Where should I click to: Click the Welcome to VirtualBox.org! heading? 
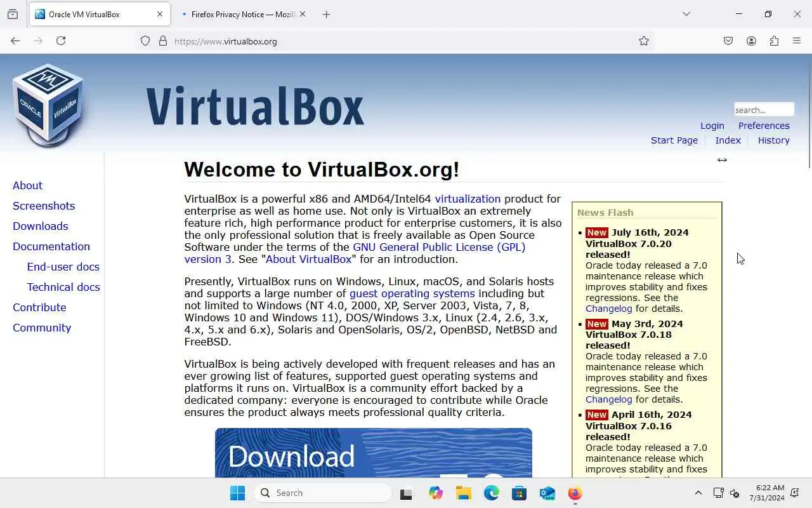click(x=322, y=170)
